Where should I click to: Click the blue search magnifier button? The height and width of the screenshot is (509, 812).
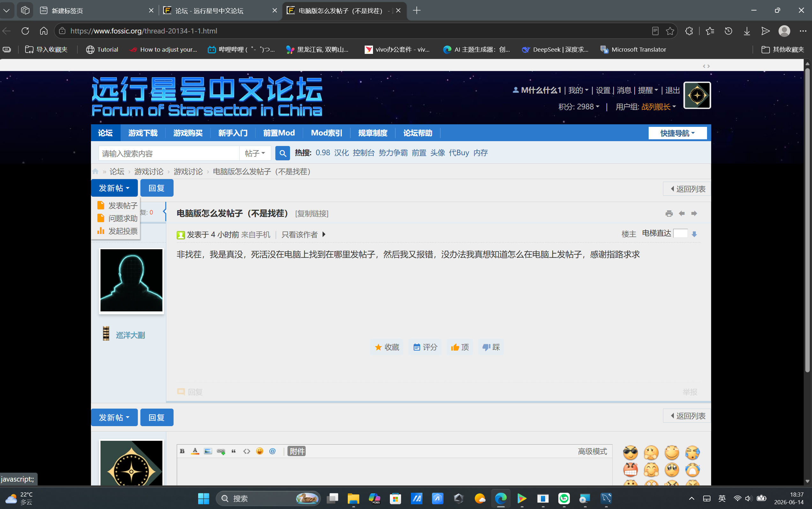[x=283, y=153]
